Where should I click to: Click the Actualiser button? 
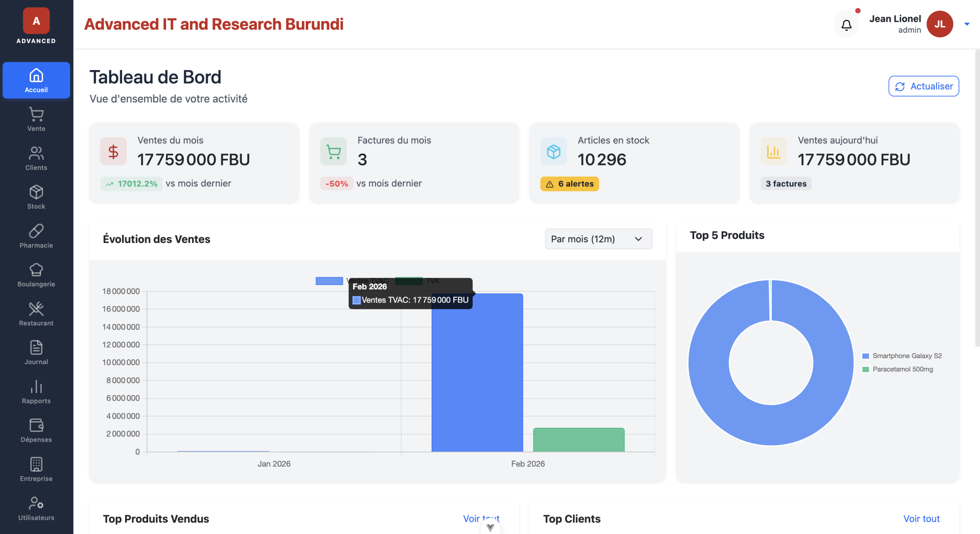[923, 86]
